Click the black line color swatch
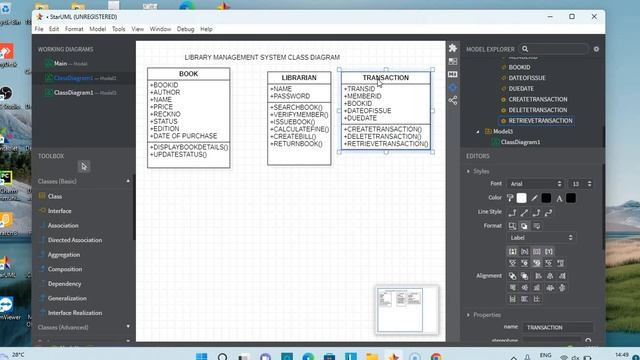Viewport: 640px width, 360px height. (x=546, y=198)
